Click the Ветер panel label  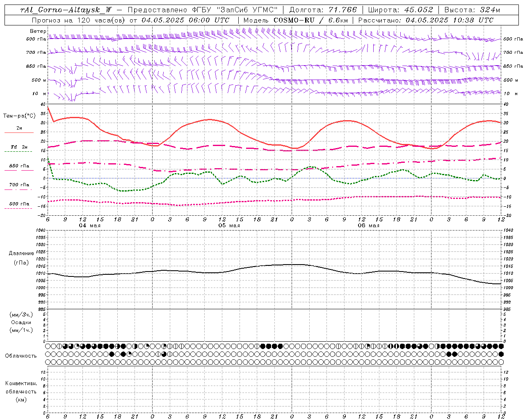click(x=38, y=31)
